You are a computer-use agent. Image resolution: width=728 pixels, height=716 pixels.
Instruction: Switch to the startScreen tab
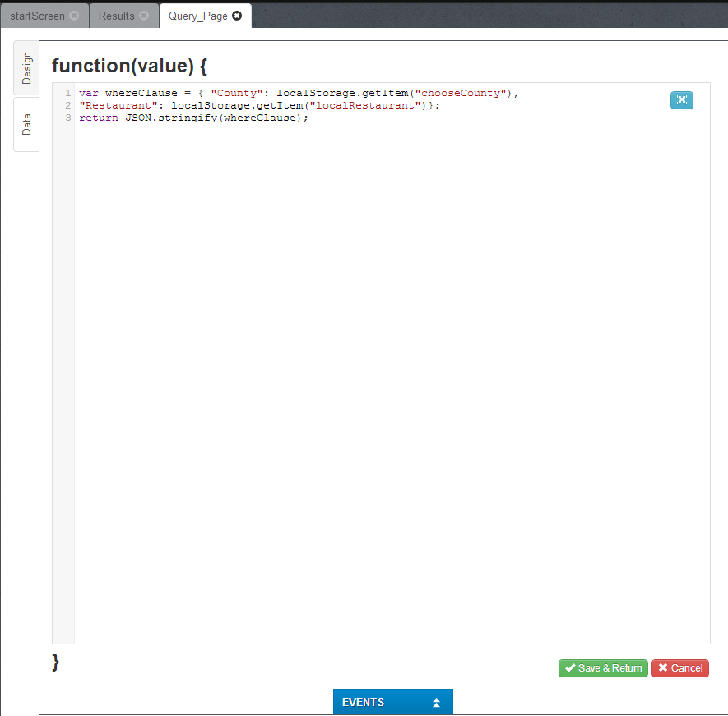(37, 16)
